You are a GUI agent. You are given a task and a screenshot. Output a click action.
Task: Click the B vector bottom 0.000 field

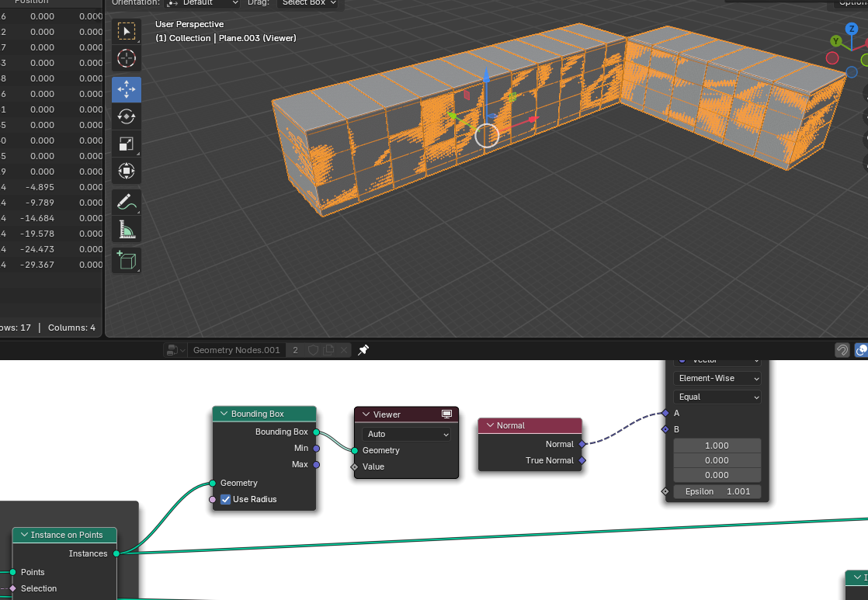717,475
